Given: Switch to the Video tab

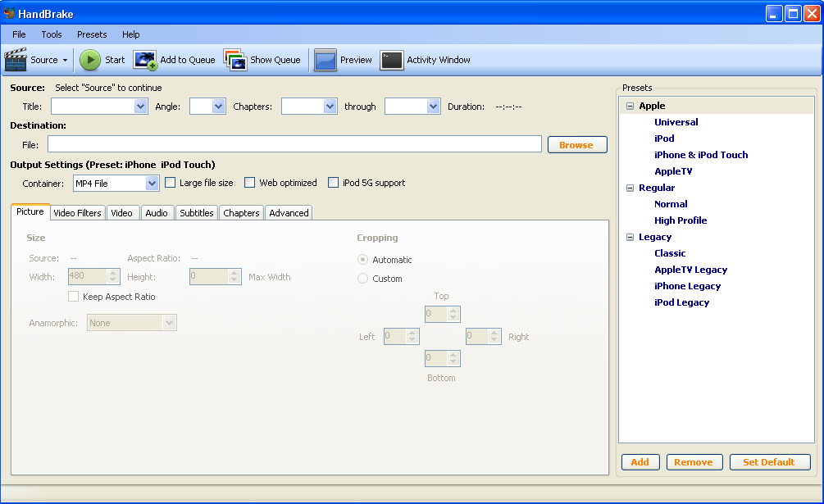Looking at the screenshot, I should pos(122,212).
